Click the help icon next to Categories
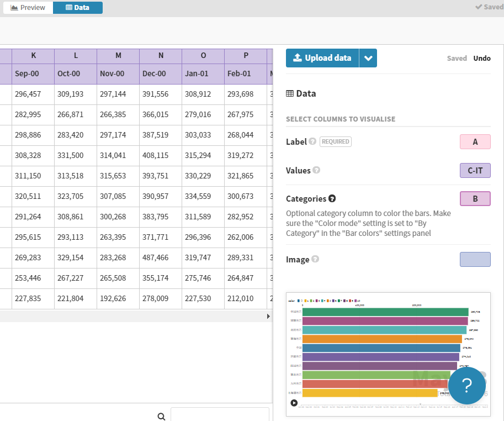Image resolution: width=504 pixels, height=421 pixels. (x=332, y=198)
